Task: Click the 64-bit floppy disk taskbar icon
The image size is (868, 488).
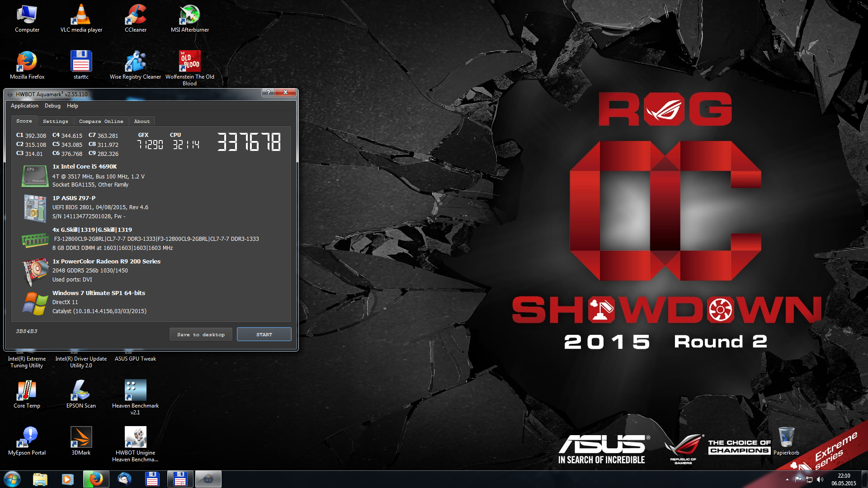Action: click(x=180, y=479)
